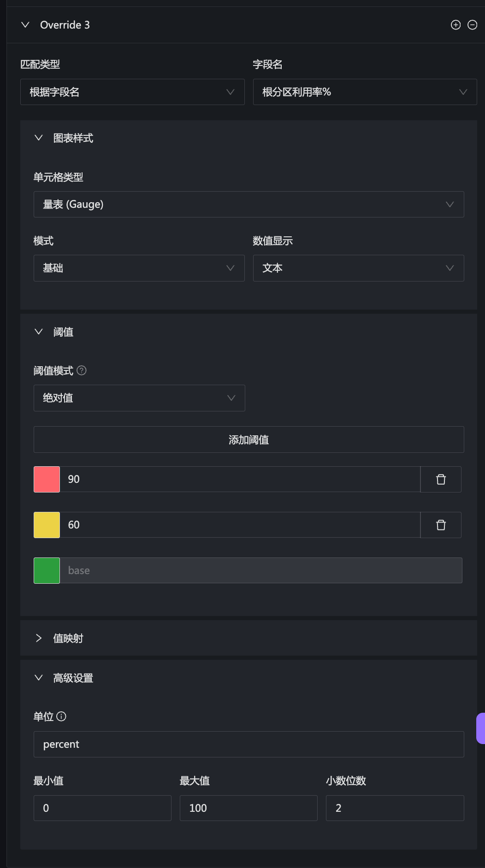
Task: Click the 单位 percent input field
Action: click(x=248, y=744)
